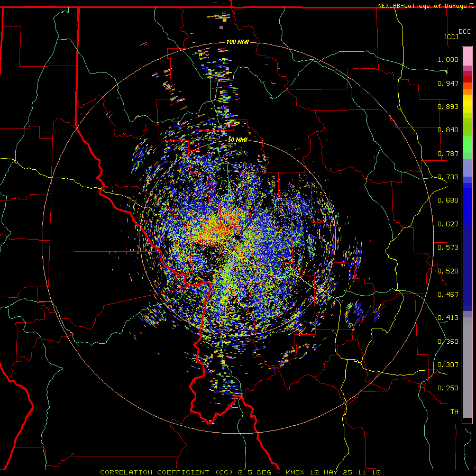Click the 0.573 legend value
This screenshot has height=476, width=476.
pos(448,248)
